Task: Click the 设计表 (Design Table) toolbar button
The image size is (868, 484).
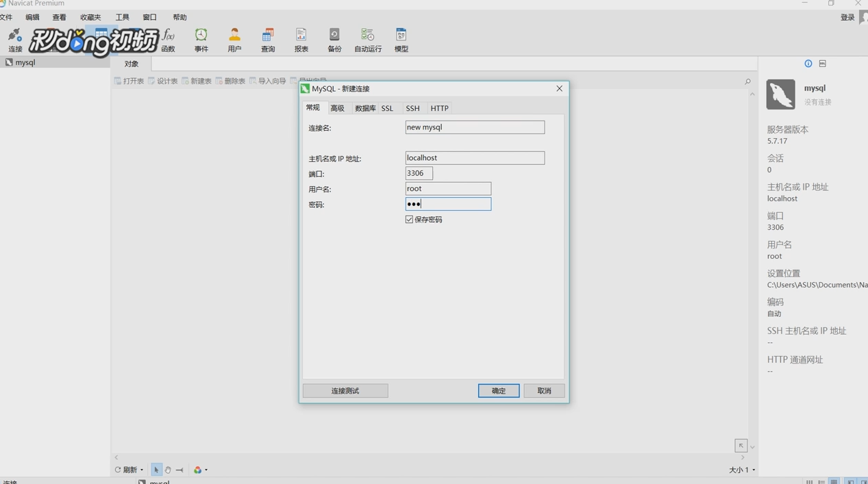Action: [163, 81]
